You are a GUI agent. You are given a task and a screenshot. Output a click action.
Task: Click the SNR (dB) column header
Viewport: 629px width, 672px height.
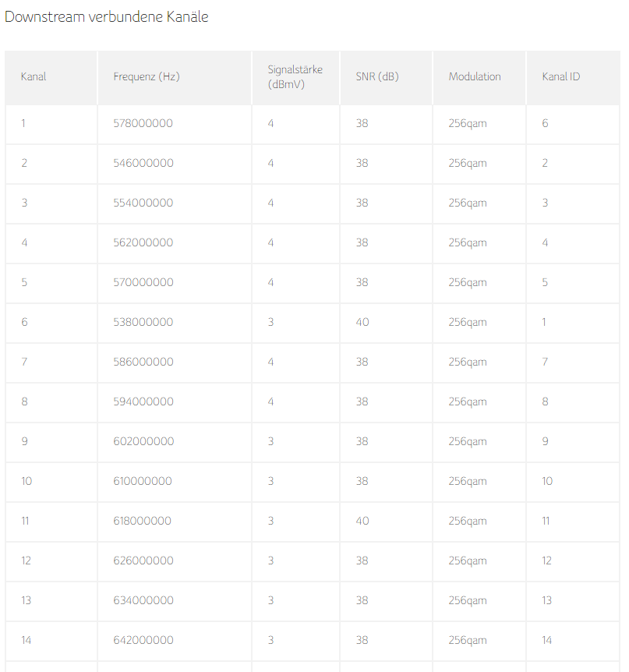[376, 76]
